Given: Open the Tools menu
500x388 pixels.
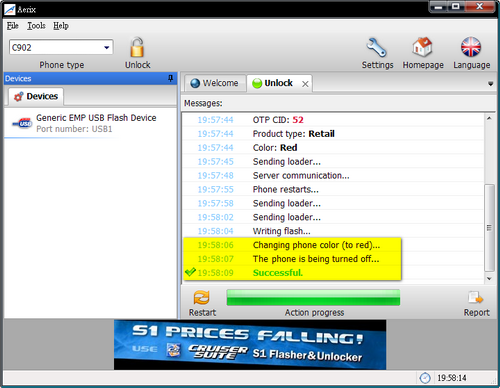Looking at the screenshot, I should coord(36,26).
